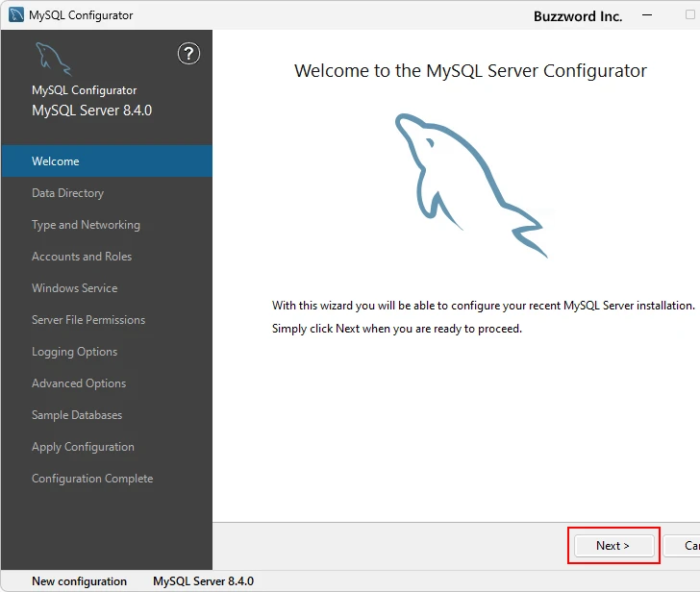The image size is (700, 592).
Task: Open the Configuration Complete step
Action: [107, 479]
